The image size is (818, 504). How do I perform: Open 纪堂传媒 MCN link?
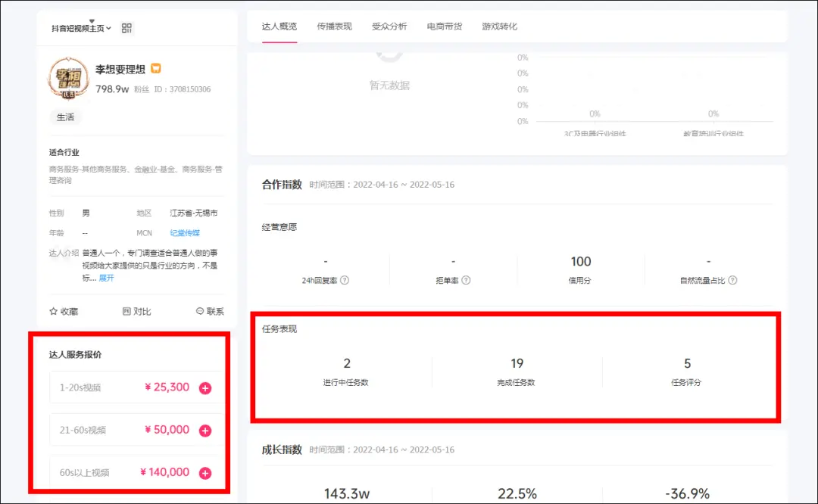[x=185, y=233]
